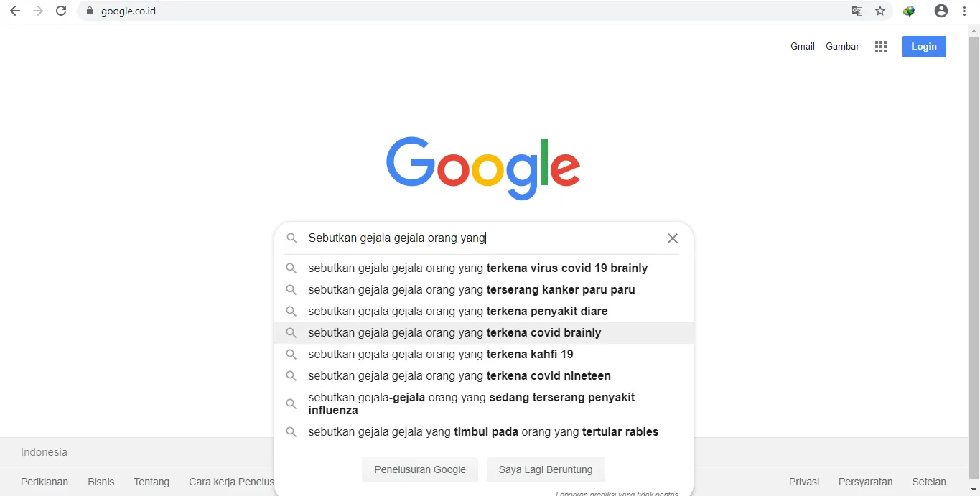Click the Saya Lagi Beruntung button
Viewport: 980px width, 496px height.
[546, 469]
